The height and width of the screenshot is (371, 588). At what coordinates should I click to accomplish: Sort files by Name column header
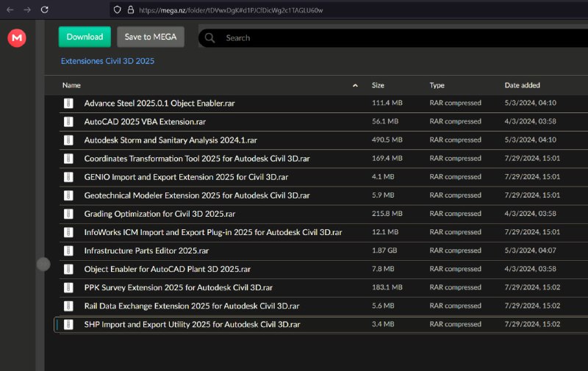pyautogui.click(x=71, y=85)
